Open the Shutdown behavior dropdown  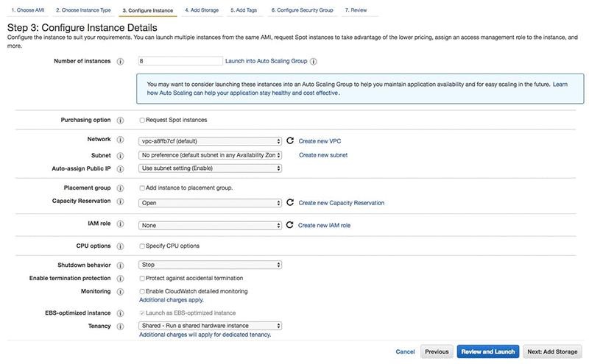211,265
